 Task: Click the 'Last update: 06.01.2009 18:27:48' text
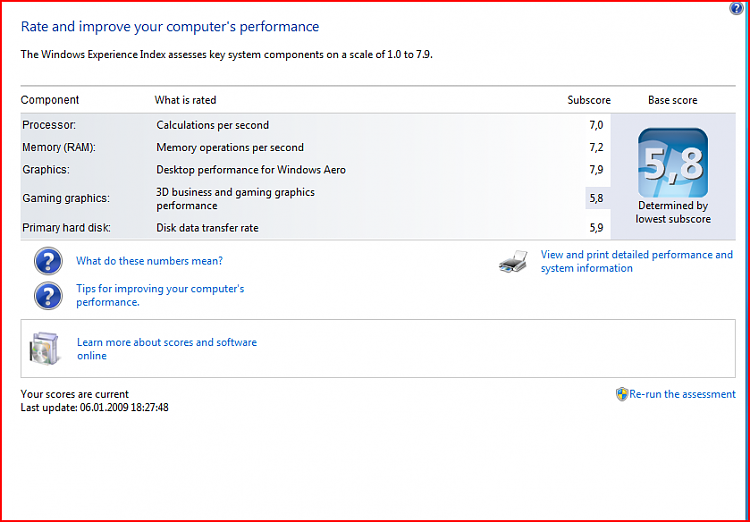tap(95, 408)
